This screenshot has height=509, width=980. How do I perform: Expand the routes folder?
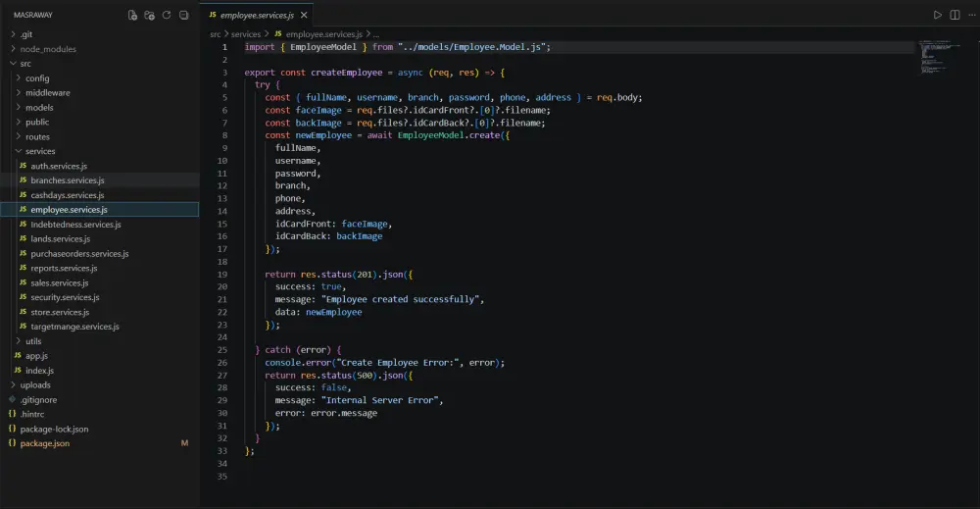[100, 137]
